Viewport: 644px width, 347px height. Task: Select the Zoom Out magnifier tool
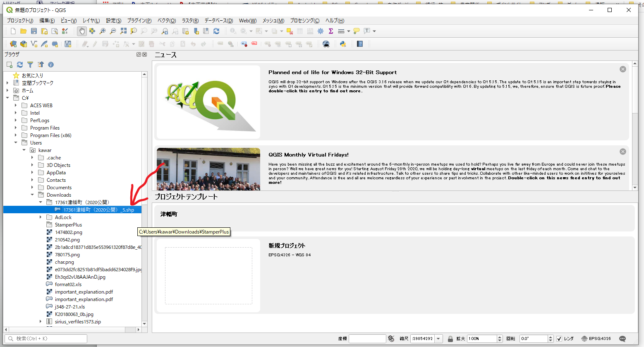(x=113, y=31)
